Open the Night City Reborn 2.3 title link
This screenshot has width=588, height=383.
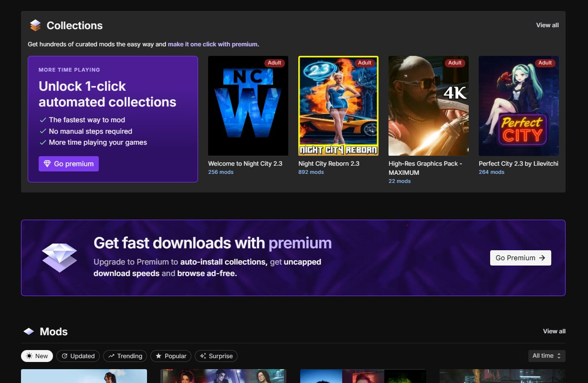[x=329, y=164]
